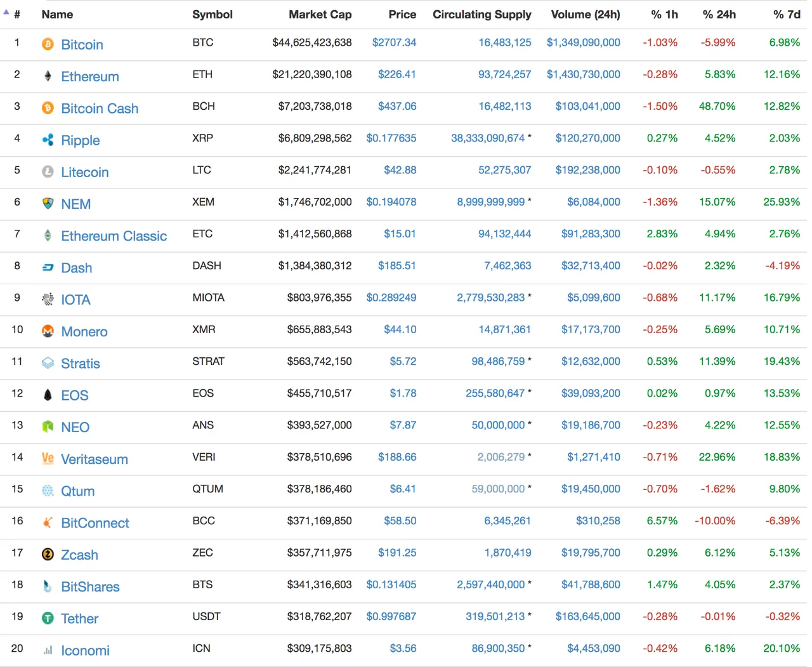Click the BitConnect logo icon
The height and width of the screenshot is (667, 812).
pyautogui.click(x=48, y=522)
